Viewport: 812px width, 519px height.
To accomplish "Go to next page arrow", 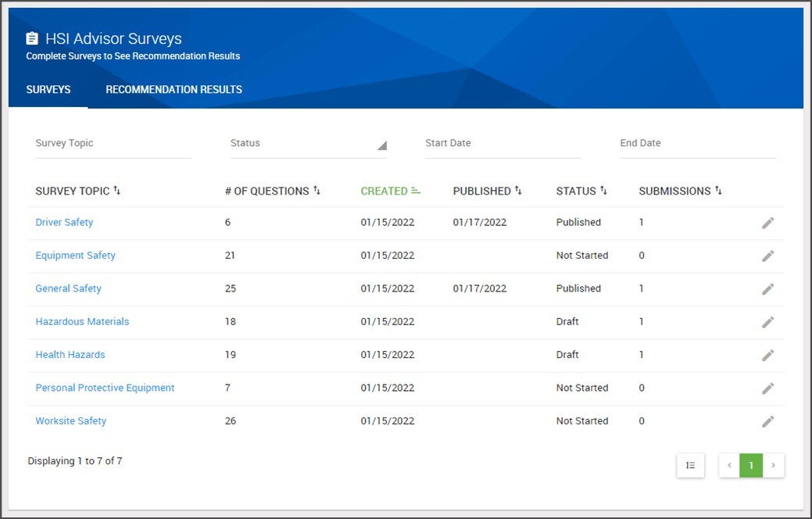I will point(773,465).
